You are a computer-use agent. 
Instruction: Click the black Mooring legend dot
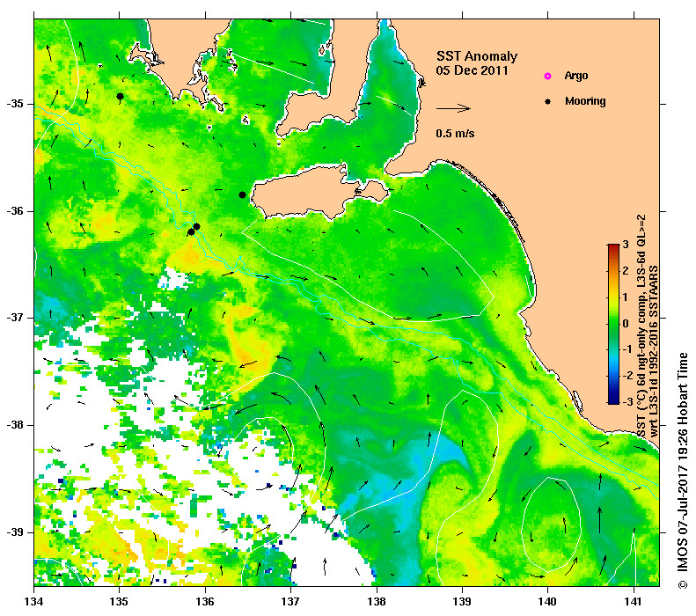coord(548,101)
